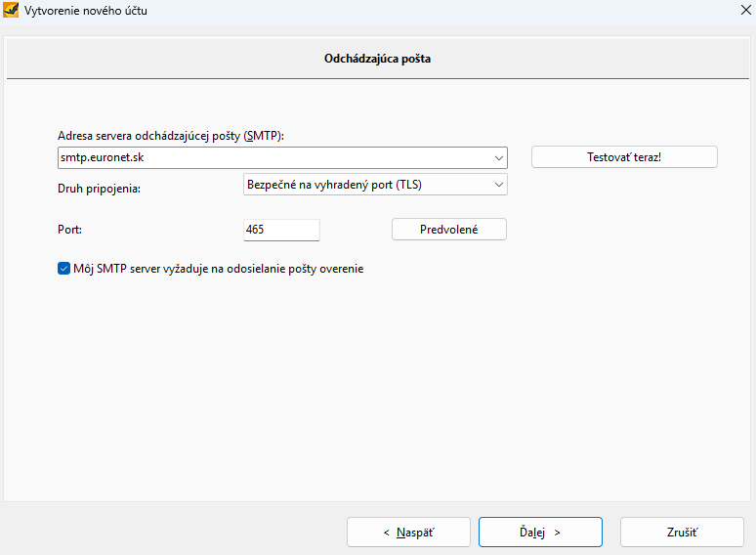The width and height of the screenshot is (756, 555).
Task: Click into the smtp.euronet.sk address field
Action: [x=274, y=157]
